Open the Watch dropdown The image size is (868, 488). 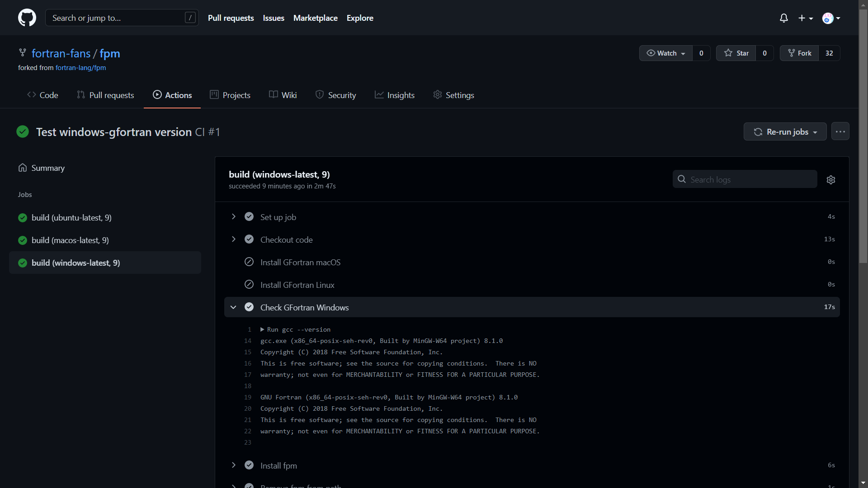pos(666,53)
